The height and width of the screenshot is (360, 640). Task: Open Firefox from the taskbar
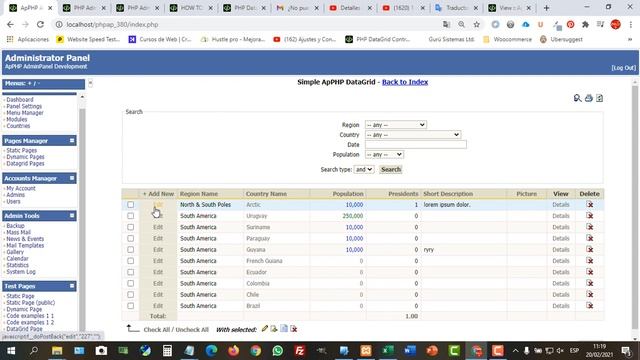[x=233, y=351]
